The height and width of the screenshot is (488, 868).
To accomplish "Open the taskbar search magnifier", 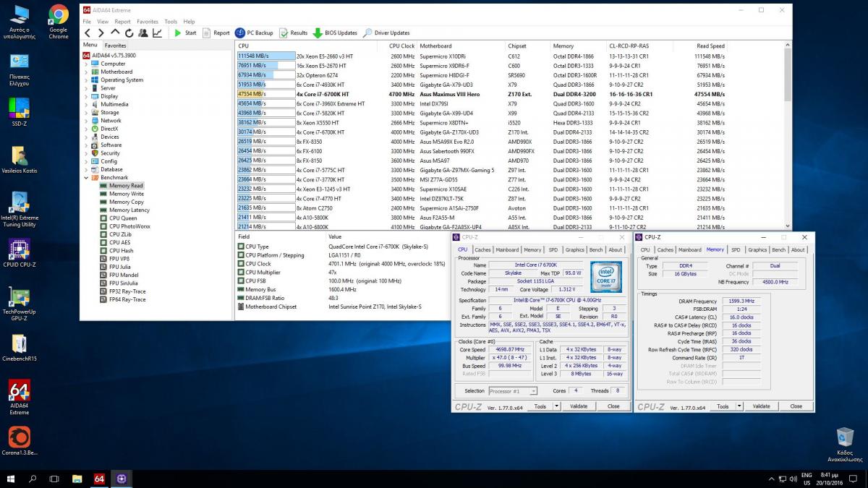I will 33,479.
